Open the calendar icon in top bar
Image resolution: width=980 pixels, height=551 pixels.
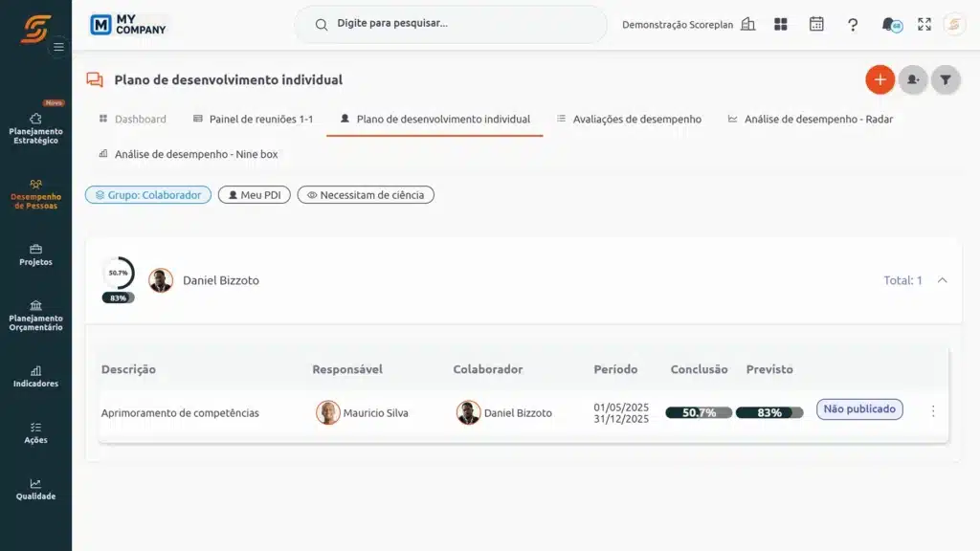pos(816,24)
